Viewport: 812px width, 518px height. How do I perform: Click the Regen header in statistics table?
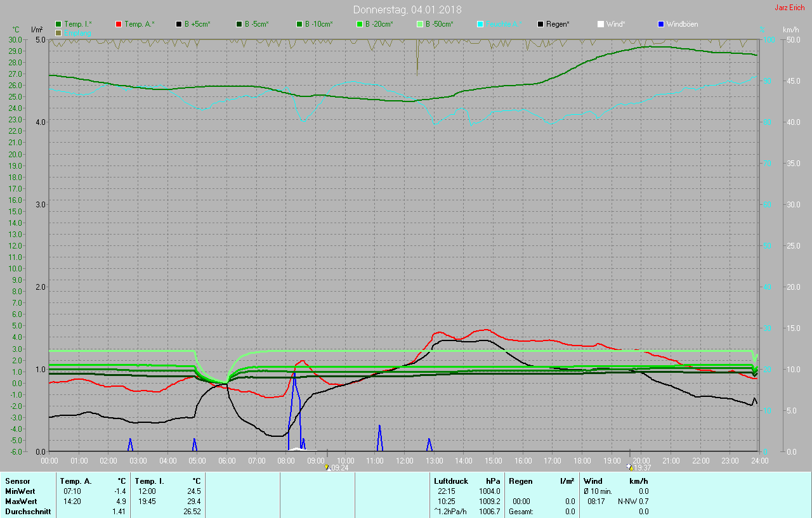tap(520, 481)
